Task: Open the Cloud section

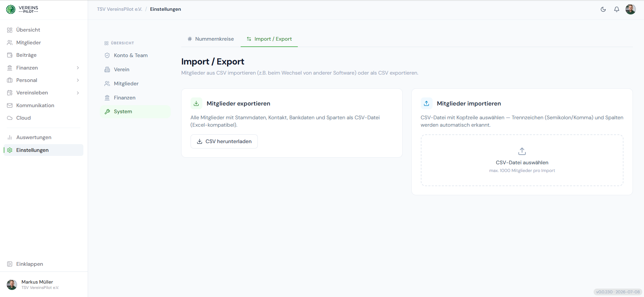Action: point(43,118)
